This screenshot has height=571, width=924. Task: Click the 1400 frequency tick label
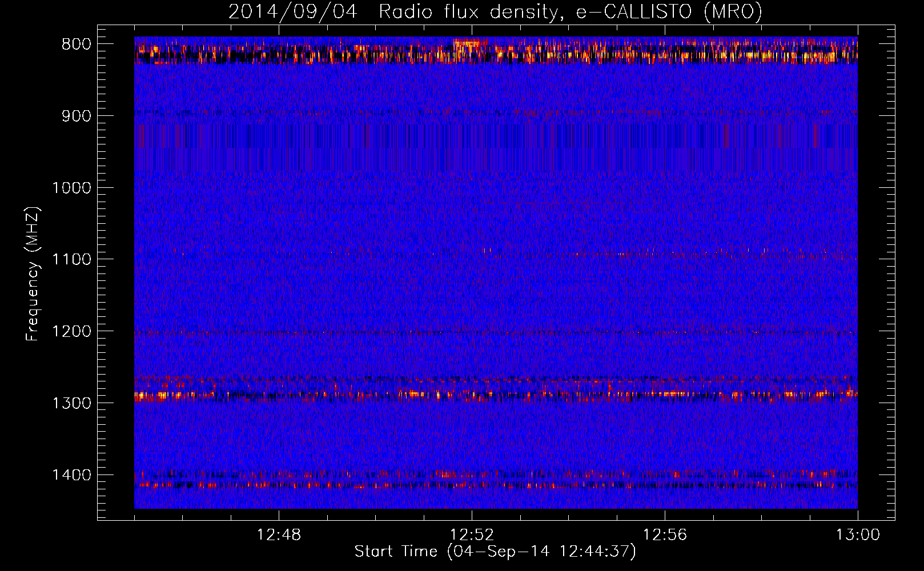point(72,475)
